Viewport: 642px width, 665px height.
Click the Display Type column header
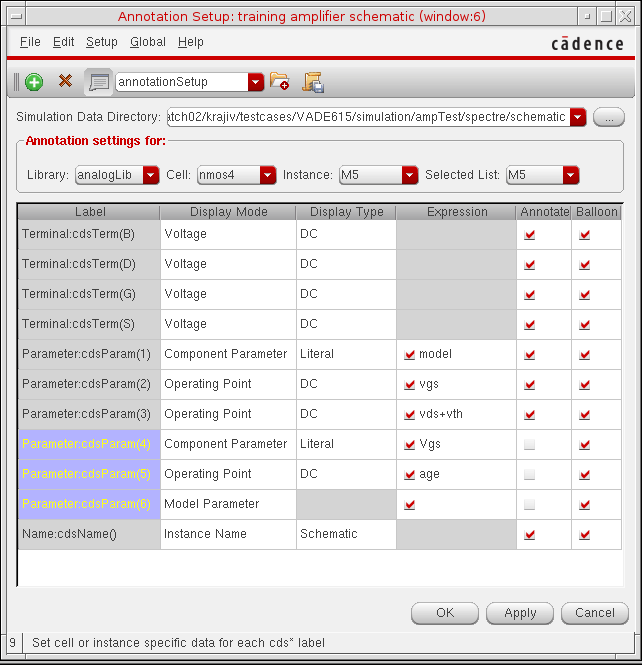(346, 212)
